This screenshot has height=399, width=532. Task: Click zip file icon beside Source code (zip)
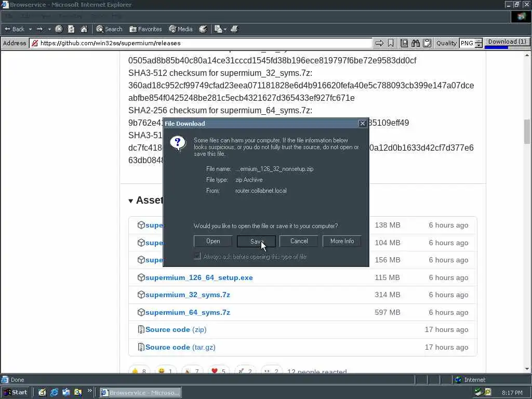point(141,329)
